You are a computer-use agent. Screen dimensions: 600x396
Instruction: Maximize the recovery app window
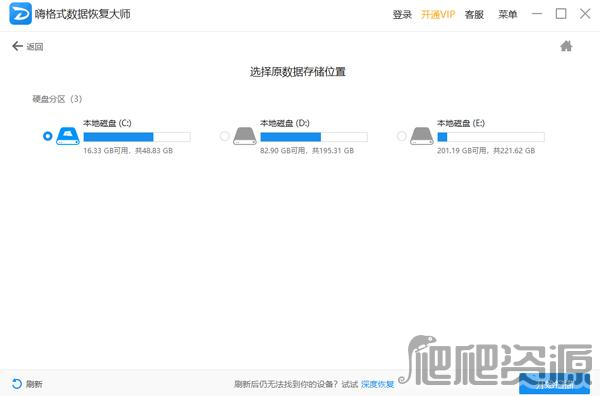point(561,14)
